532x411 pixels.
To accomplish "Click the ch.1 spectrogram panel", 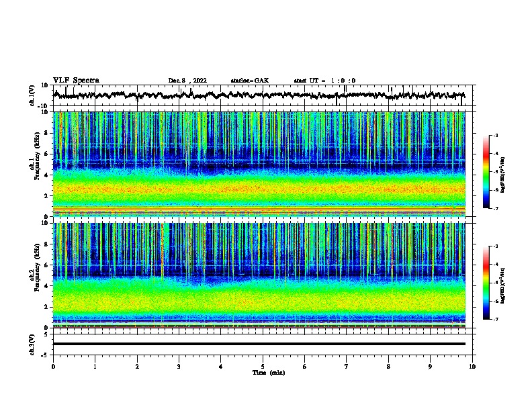I will [259, 164].
